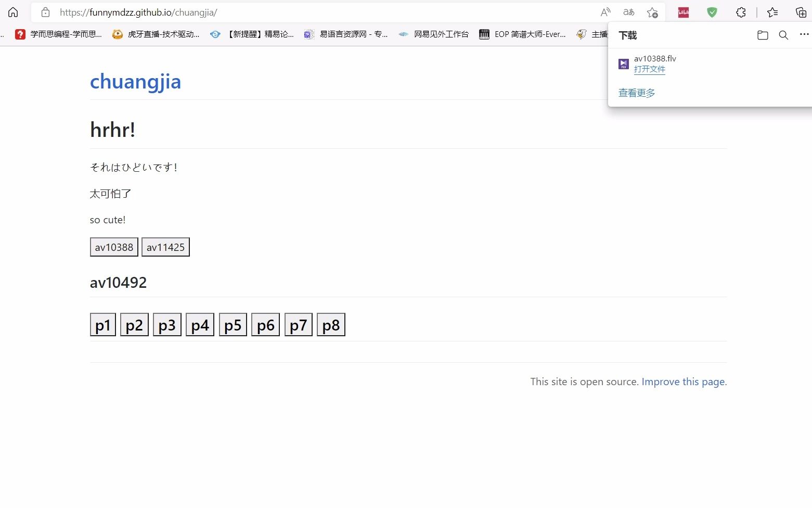Open downloads folder icon in panel

(x=763, y=35)
